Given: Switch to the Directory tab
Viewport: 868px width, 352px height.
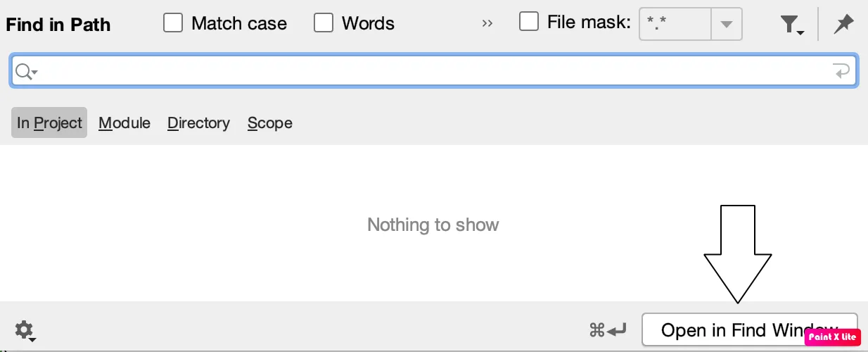Looking at the screenshot, I should [198, 122].
